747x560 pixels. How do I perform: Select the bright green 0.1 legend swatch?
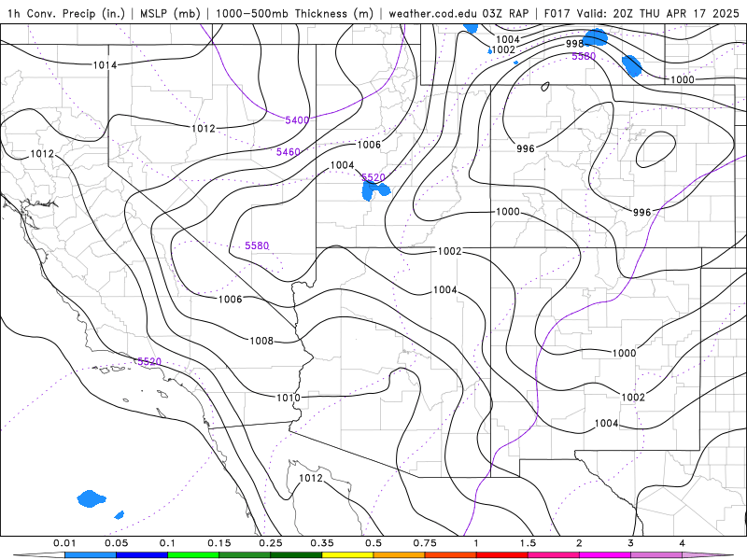(193, 555)
